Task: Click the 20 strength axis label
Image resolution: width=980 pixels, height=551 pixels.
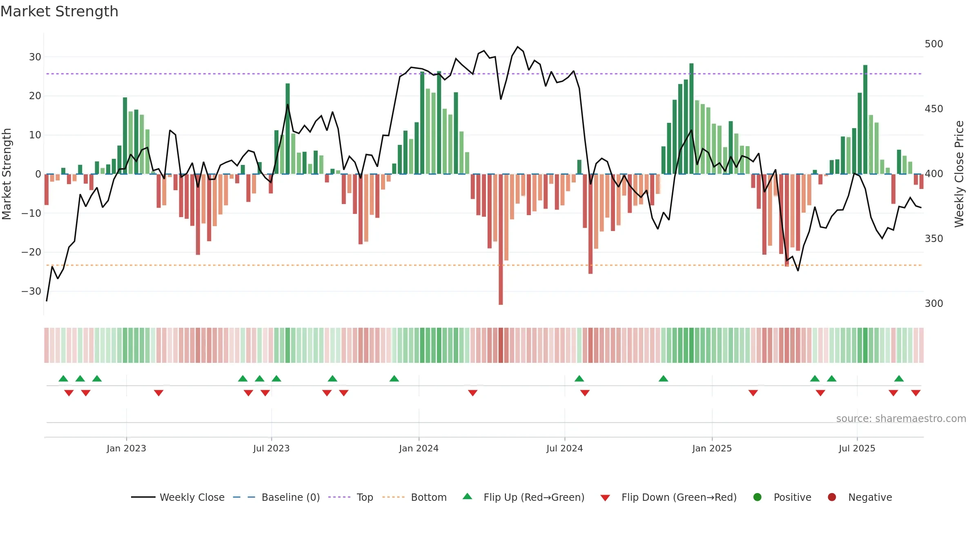Action: (x=35, y=96)
